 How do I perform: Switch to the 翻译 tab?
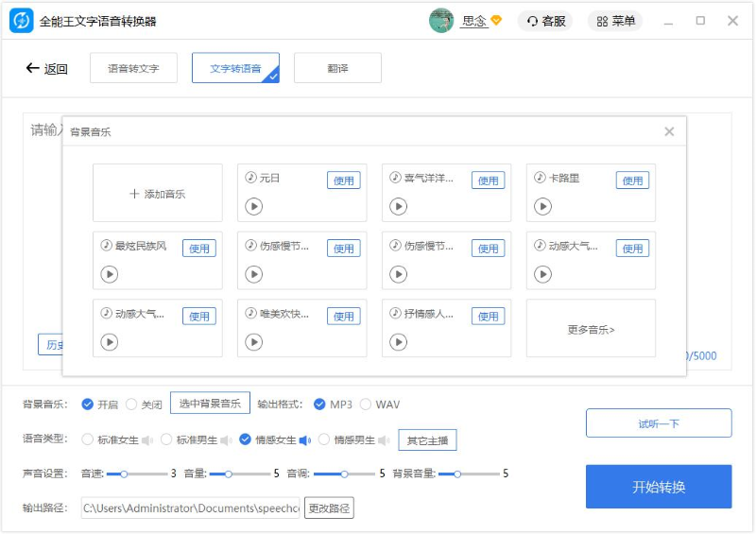337,68
